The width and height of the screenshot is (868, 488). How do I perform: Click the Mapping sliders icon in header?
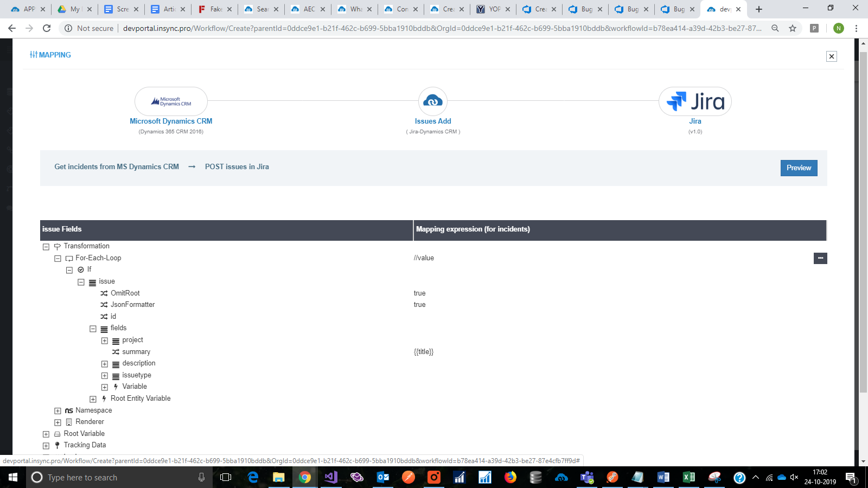point(34,55)
